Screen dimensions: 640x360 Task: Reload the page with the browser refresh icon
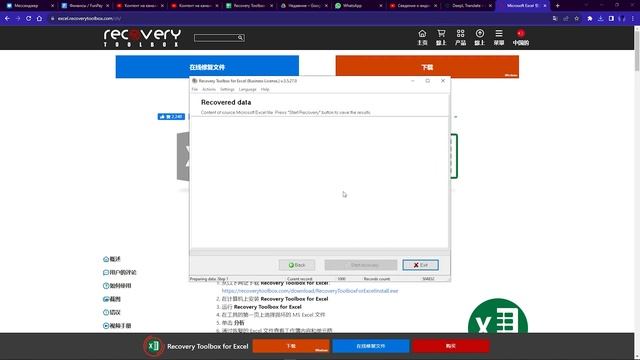(28, 18)
